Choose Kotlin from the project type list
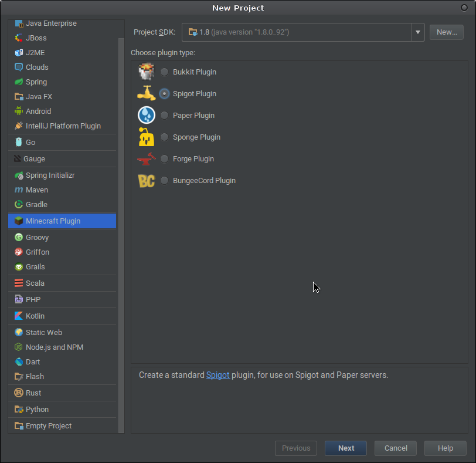This screenshot has height=463, width=476. [35, 316]
